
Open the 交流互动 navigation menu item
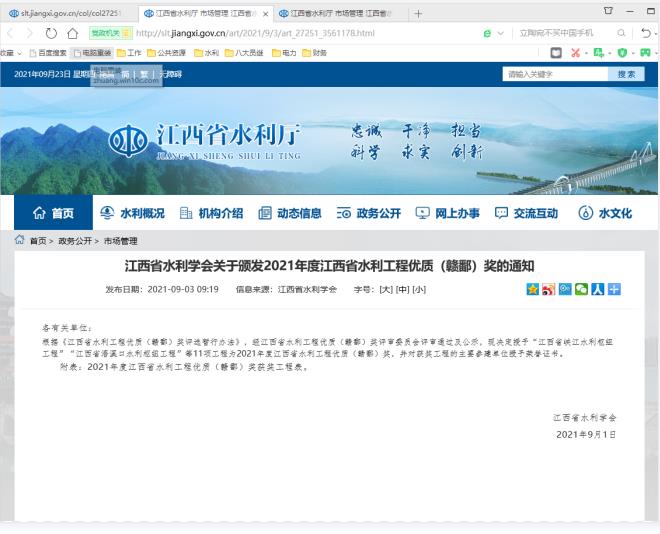point(526,213)
